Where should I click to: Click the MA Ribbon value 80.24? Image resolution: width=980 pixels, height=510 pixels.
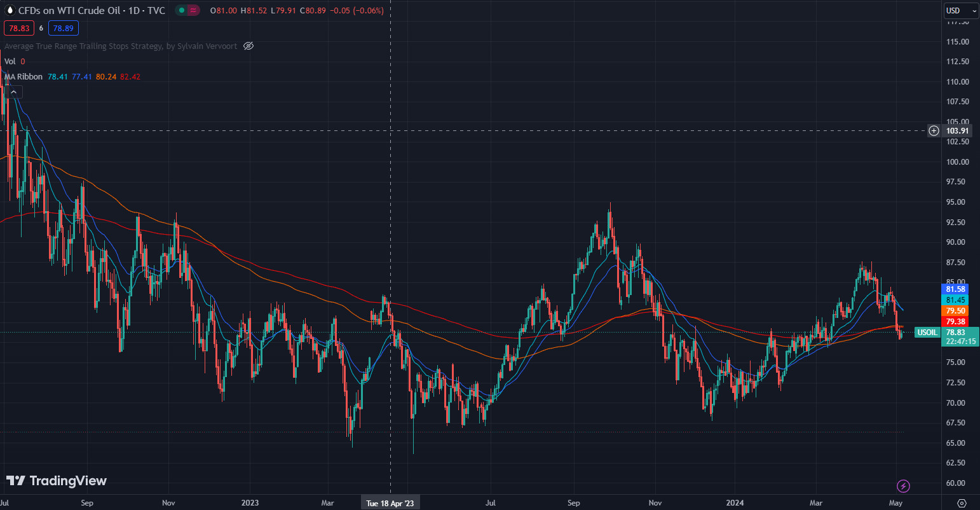(105, 76)
